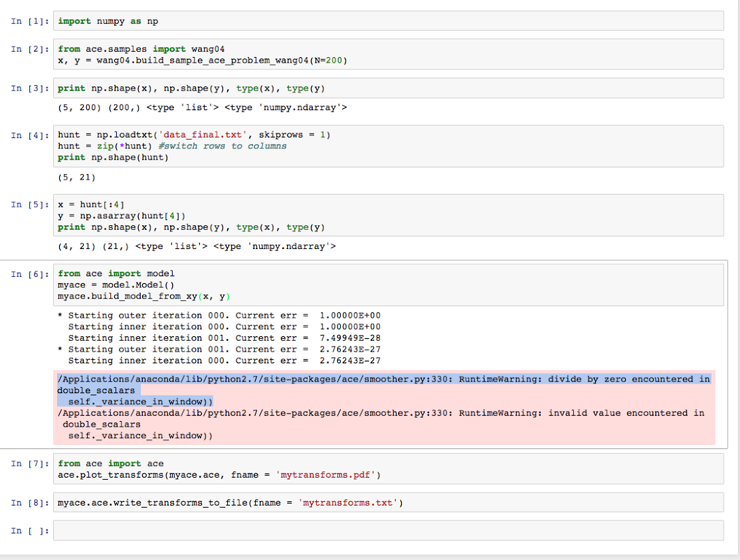Click the In [4]: prompt label

(x=30, y=135)
